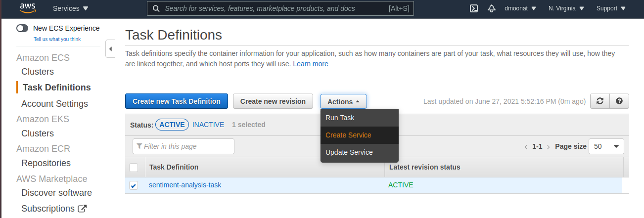
Task: Expand the Services menu
Action: (x=71, y=8)
